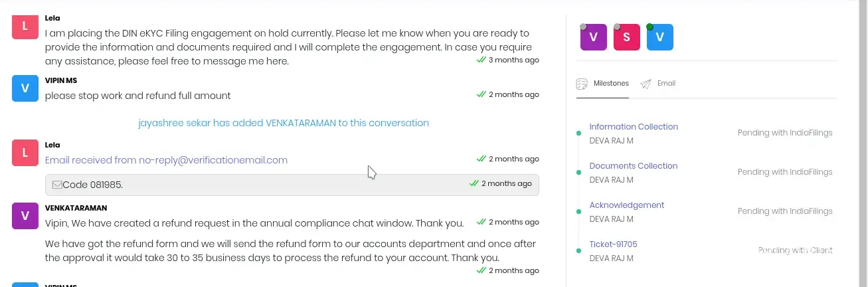Click VENKATARAMAN's purple avatar in chat
868x287 pixels.
(x=25, y=215)
